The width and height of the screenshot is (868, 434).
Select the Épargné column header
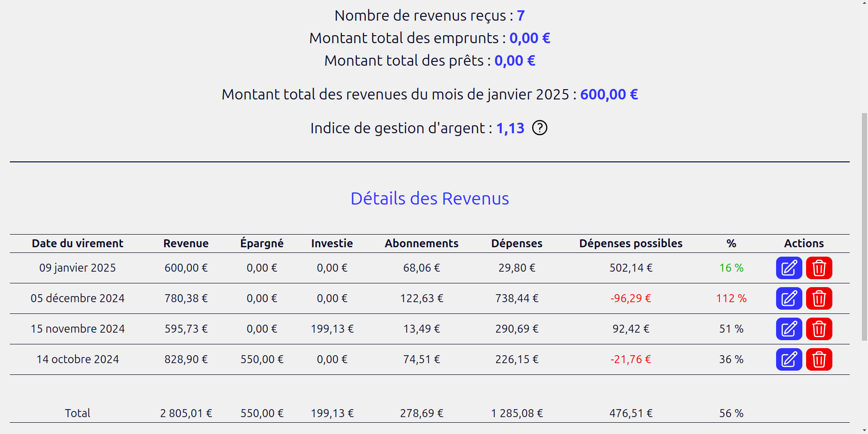(262, 243)
